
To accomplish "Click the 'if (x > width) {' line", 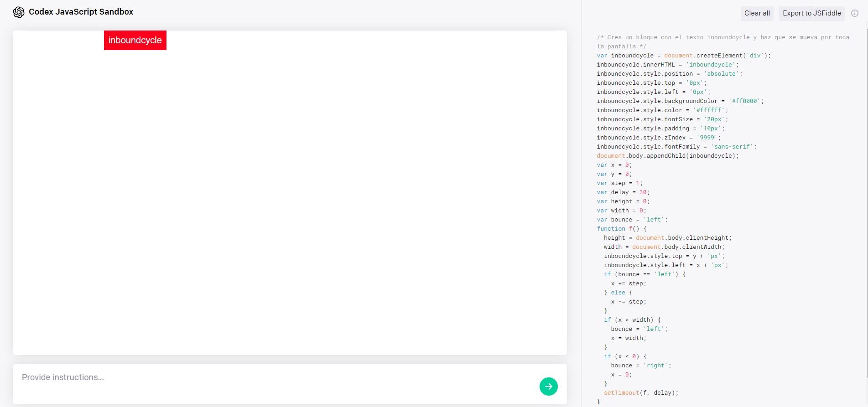I will (x=632, y=320).
